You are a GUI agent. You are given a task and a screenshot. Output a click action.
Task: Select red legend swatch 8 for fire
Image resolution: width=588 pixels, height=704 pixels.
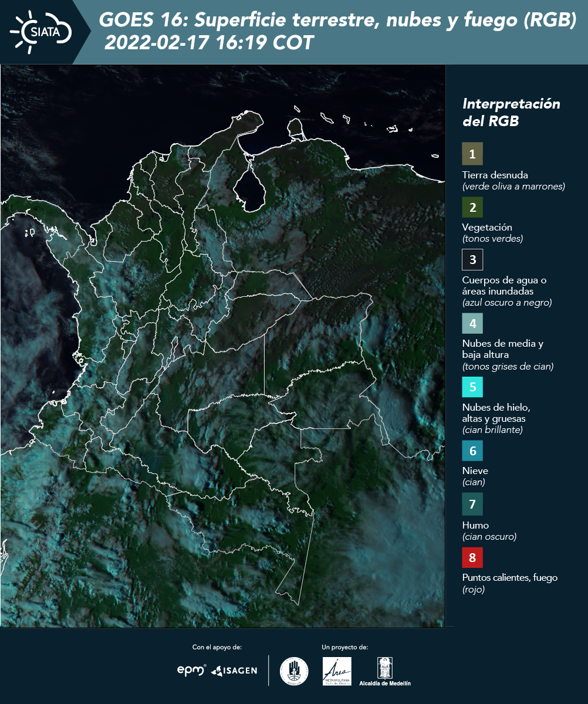[x=472, y=557]
